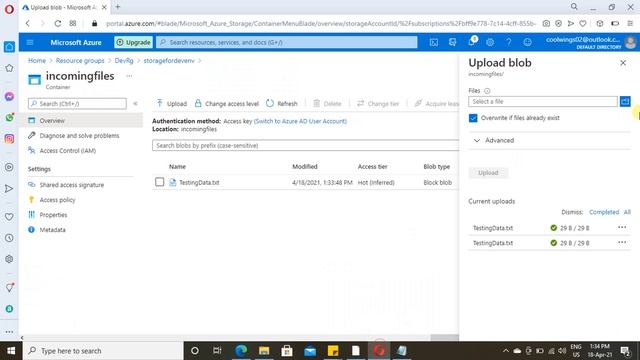Open Cloud Shell from the Azure header
Viewport: 640px width, 360px height.
click(433, 42)
